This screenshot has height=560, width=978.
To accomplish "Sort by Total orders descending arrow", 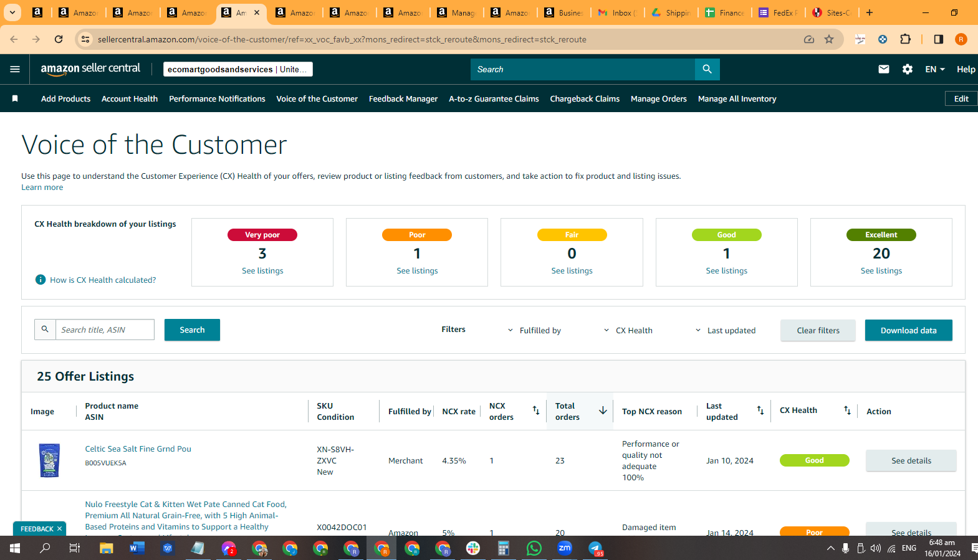I will pos(603,411).
